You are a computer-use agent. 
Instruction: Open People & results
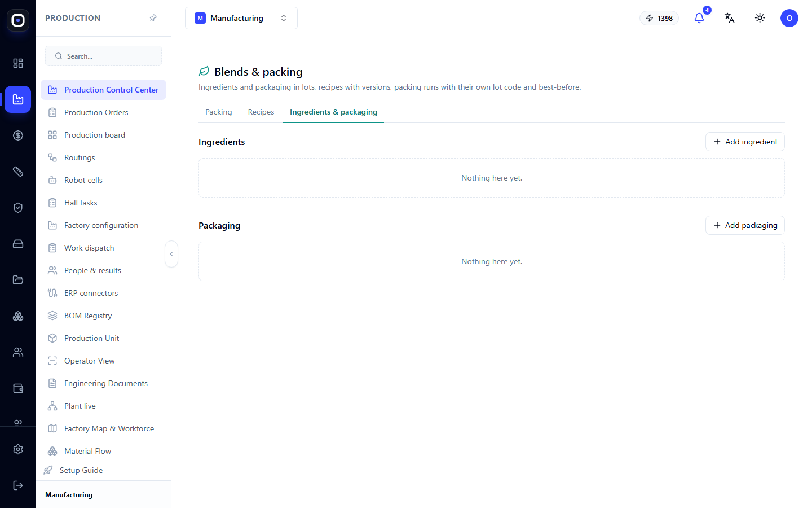103,270
